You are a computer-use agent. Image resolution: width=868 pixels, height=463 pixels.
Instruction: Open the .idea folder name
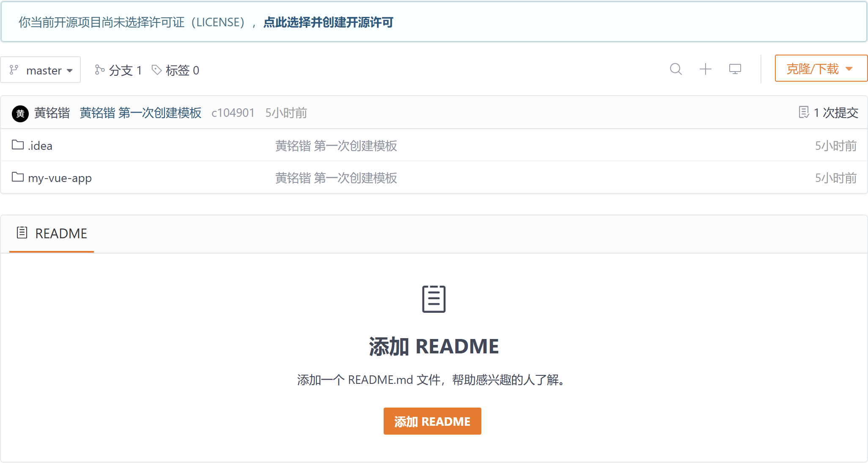(40, 146)
